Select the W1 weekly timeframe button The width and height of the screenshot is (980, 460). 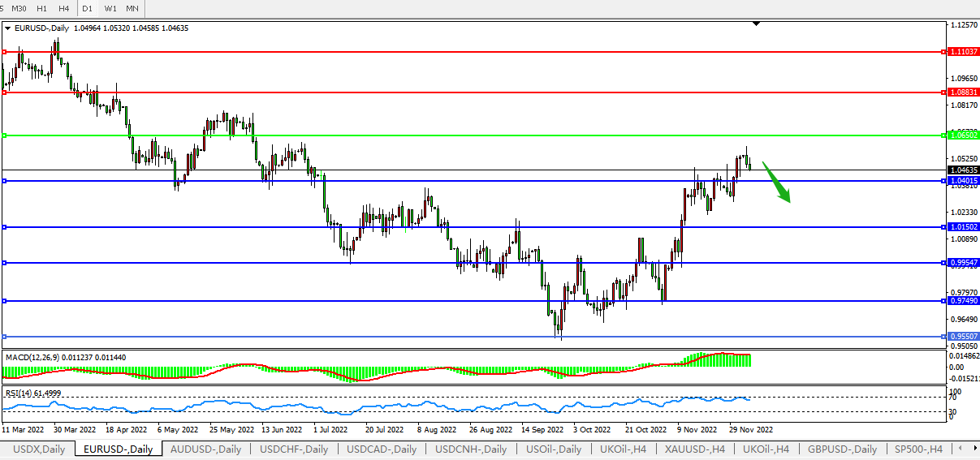(x=110, y=8)
